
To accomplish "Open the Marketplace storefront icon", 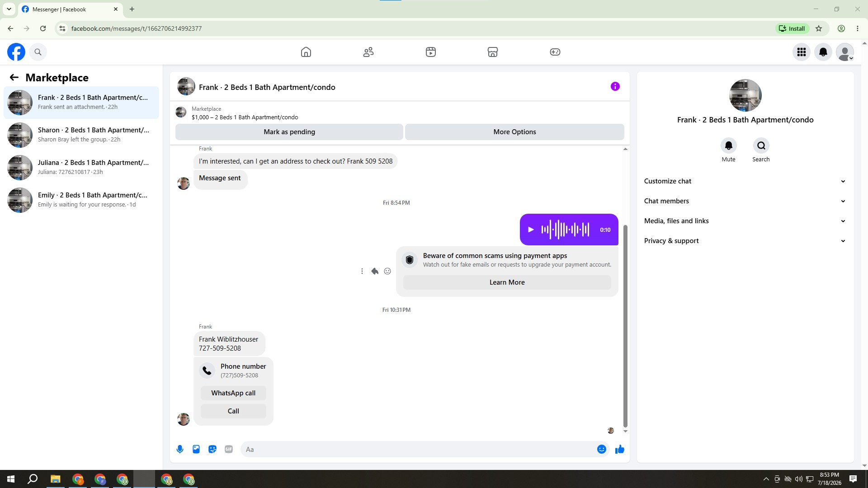I will point(493,52).
